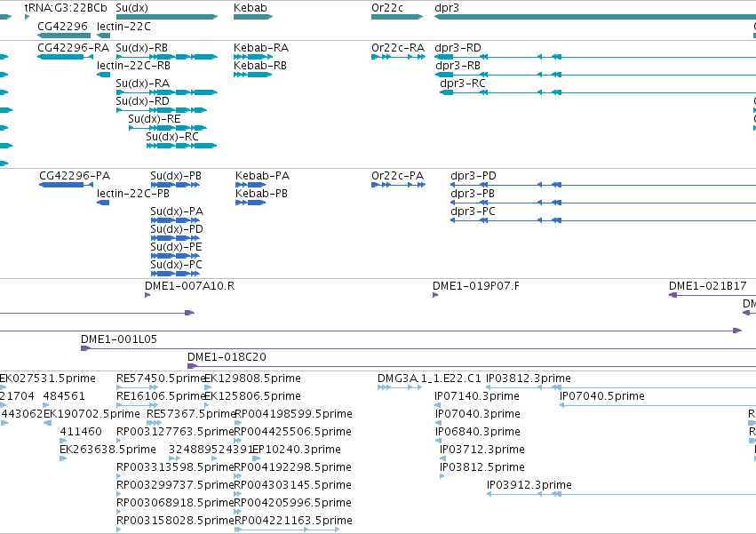Click the Su(dx)-RC transcript label
The image size is (756, 534).
[x=172, y=138]
